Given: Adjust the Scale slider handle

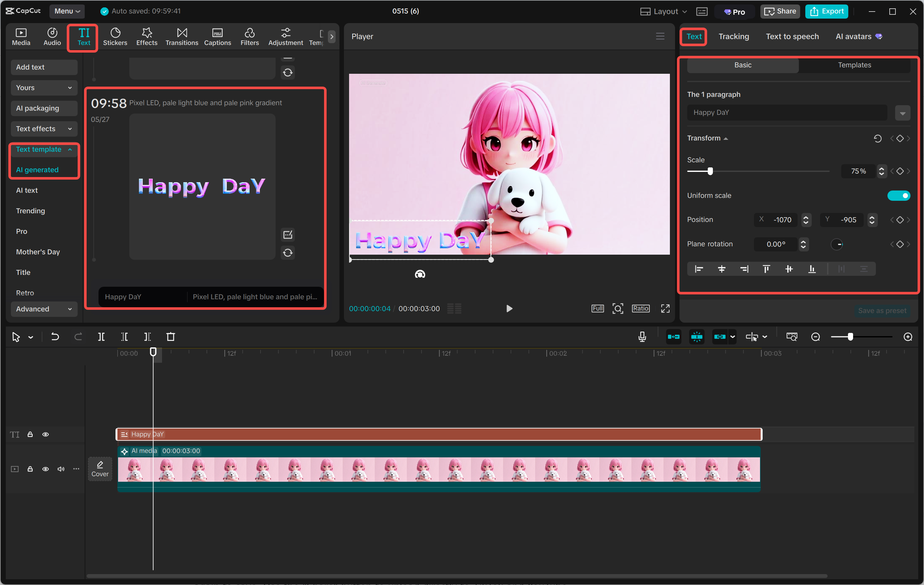Looking at the screenshot, I should tap(710, 171).
